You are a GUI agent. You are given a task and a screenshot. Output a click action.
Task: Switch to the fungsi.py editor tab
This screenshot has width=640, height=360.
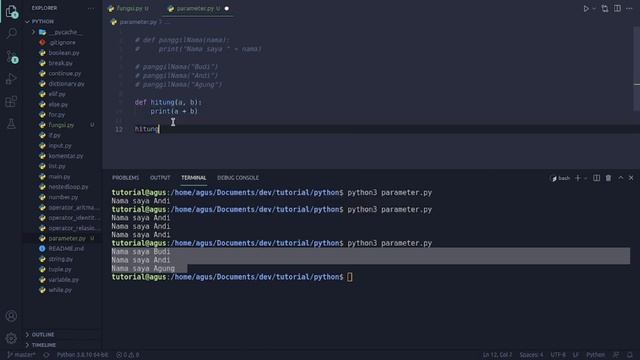[x=128, y=9]
